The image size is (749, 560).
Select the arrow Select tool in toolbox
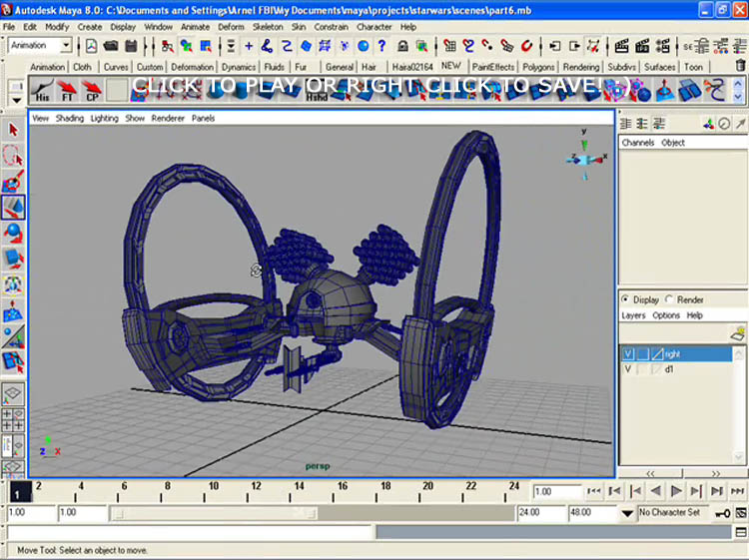13,130
